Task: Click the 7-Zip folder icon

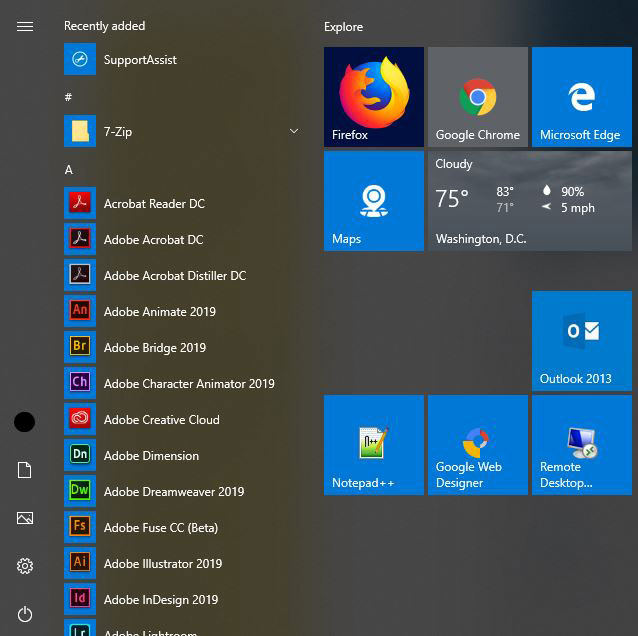Action: click(x=80, y=131)
